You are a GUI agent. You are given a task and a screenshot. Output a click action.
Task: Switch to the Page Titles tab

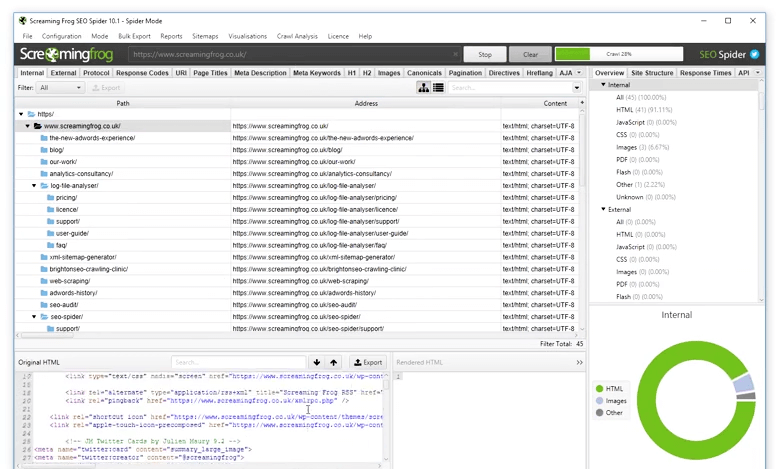[x=210, y=73]
